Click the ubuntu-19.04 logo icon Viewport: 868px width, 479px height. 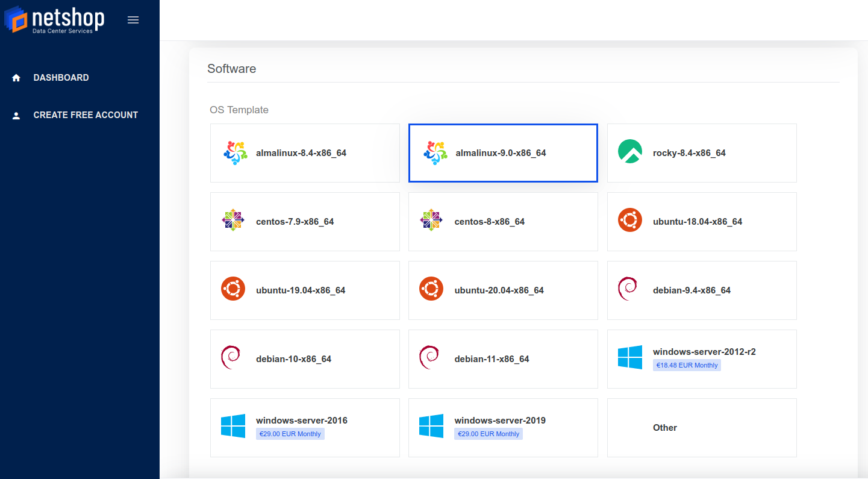click(x=233, y=289)
